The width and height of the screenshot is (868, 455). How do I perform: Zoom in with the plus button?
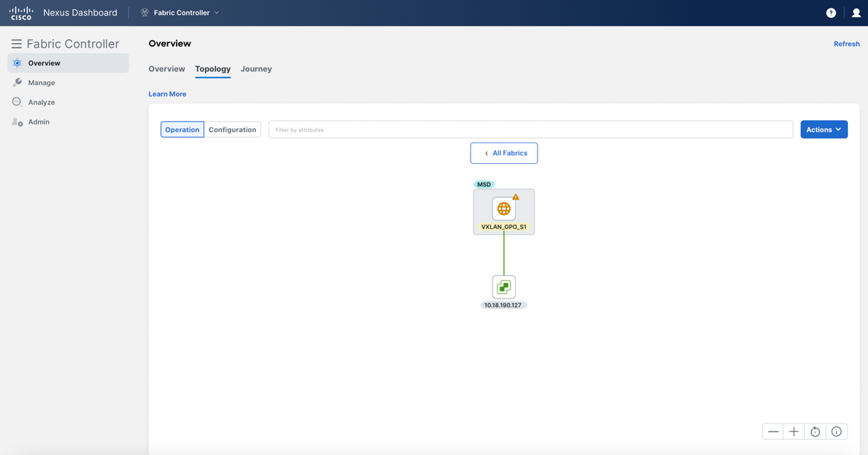coord(794,432)
